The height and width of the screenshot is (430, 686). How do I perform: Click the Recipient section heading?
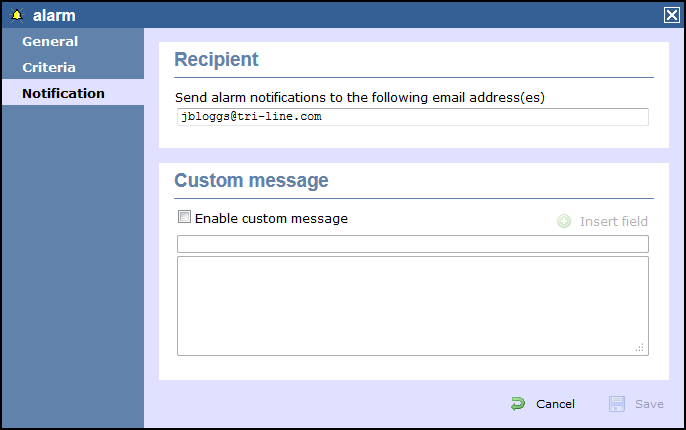[x=216, y=60]
